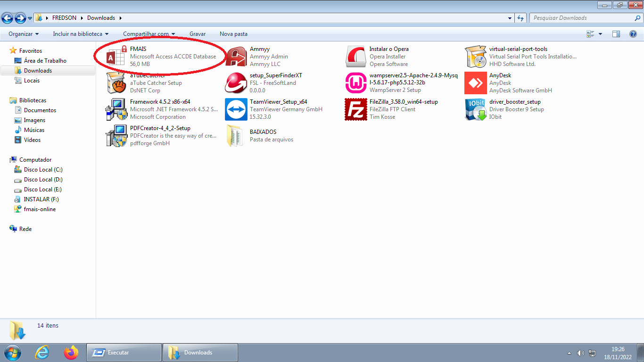This screenshot has height=362, width=644.
Task: Click the Nova pasta button
Action: [x=233, y=34]
